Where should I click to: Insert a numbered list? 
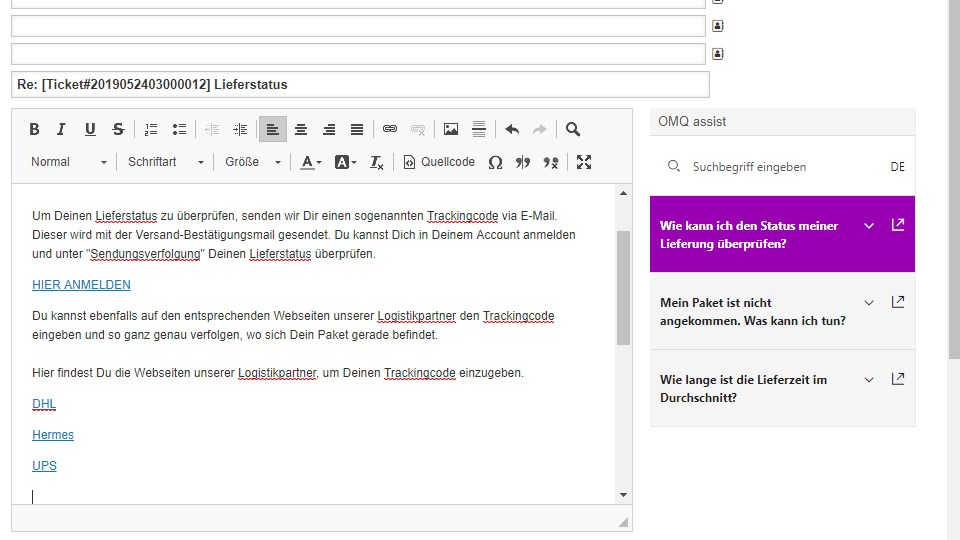click(151, 129)
